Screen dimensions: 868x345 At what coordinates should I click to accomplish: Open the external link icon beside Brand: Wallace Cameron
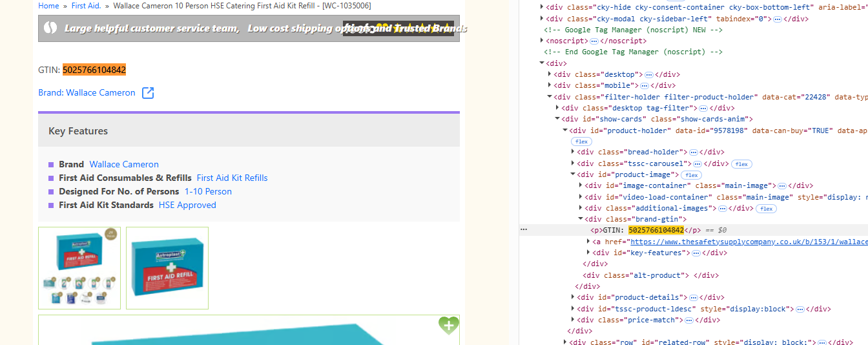pos(148,93)
